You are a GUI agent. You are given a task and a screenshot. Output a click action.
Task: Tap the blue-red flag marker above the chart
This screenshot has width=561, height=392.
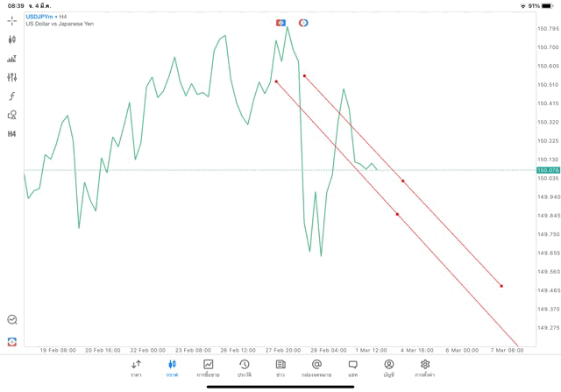click(x=280, y=23)
